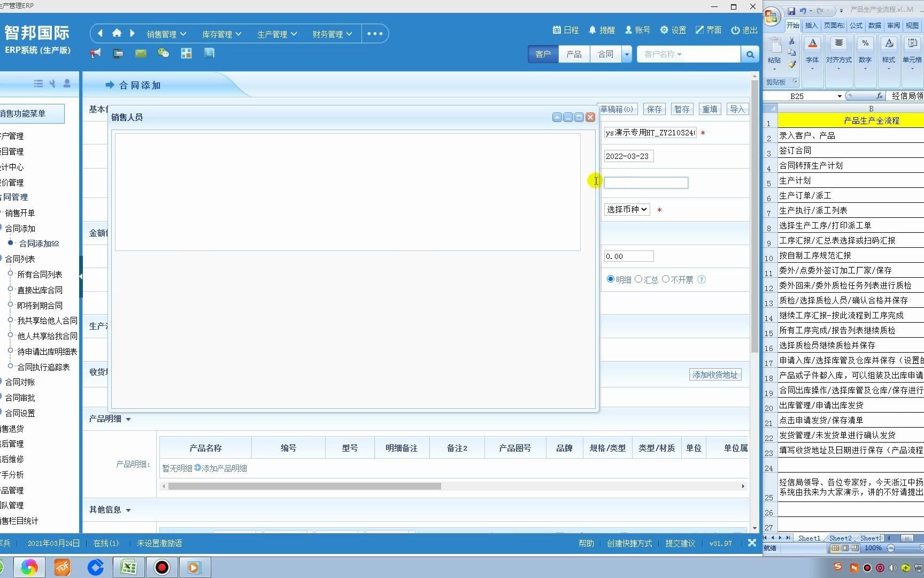
Task: Open the wrench settings icon in sidebar header
Action: (52, 83)
